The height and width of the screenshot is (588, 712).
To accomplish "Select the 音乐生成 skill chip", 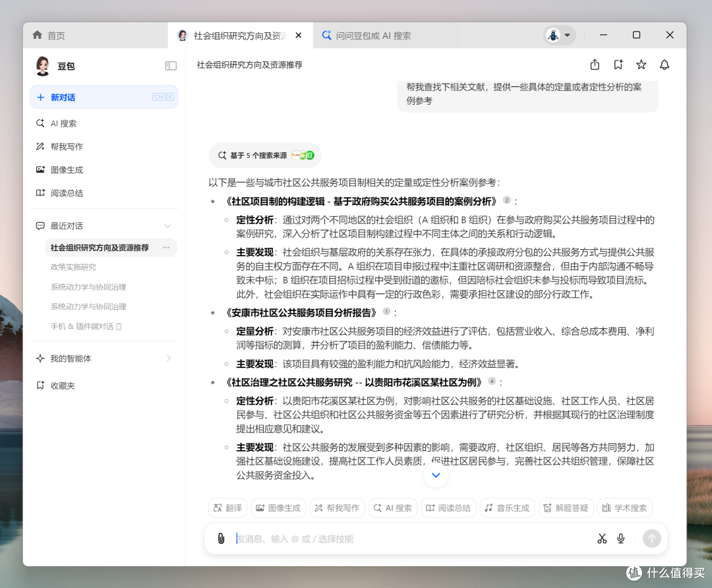I will 507,508.
